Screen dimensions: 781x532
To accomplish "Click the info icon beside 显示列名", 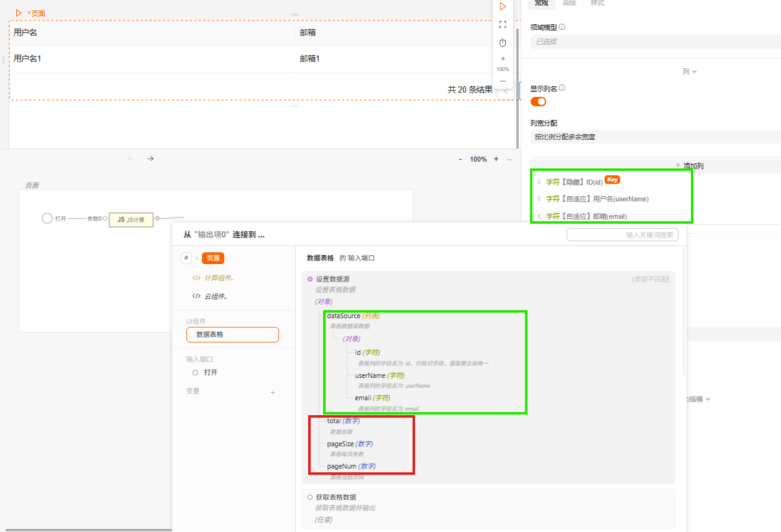I will tap(562, 88).
